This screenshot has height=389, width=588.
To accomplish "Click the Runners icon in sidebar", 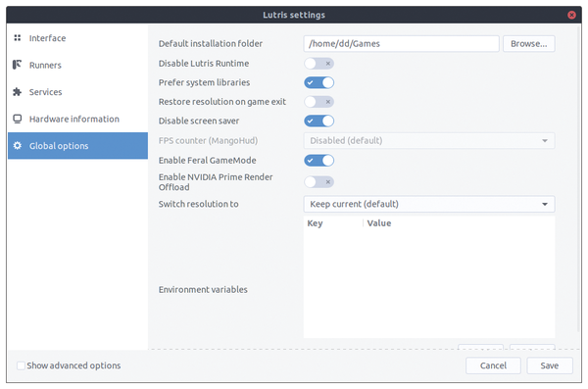I will coord(17,65).
